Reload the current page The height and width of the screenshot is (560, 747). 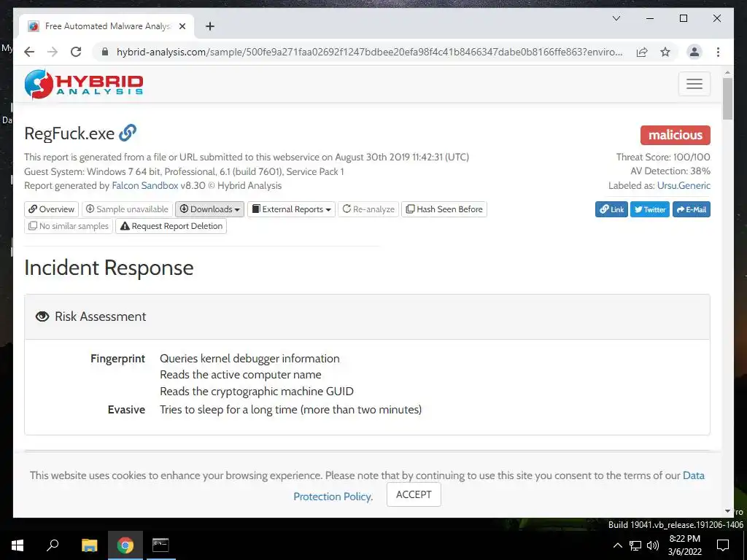coord(76,52)
